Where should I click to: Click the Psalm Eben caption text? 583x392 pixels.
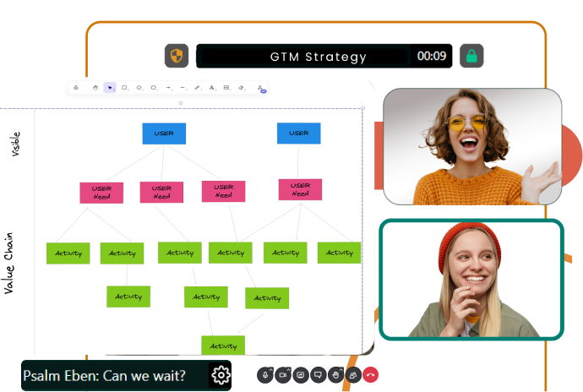[104, 376]
